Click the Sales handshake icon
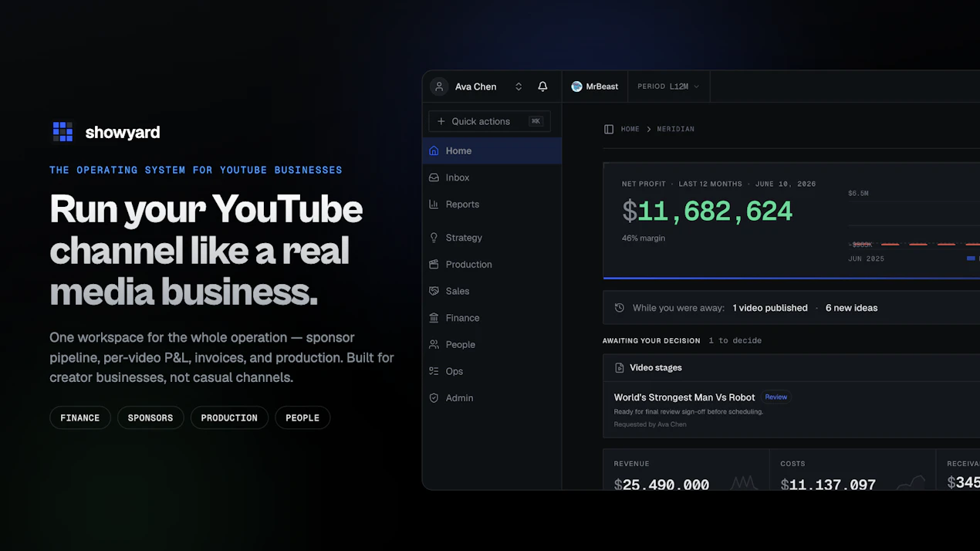 coord(434,291)
